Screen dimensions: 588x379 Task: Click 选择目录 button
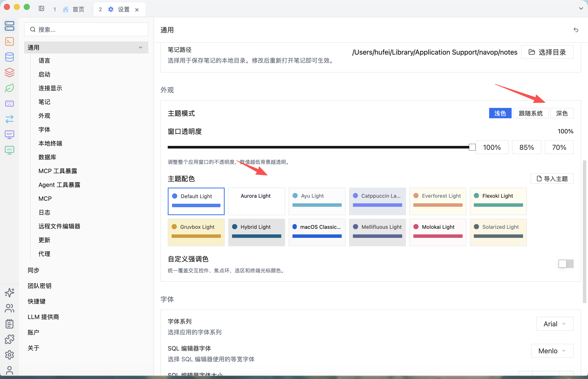tap(547, 52)
